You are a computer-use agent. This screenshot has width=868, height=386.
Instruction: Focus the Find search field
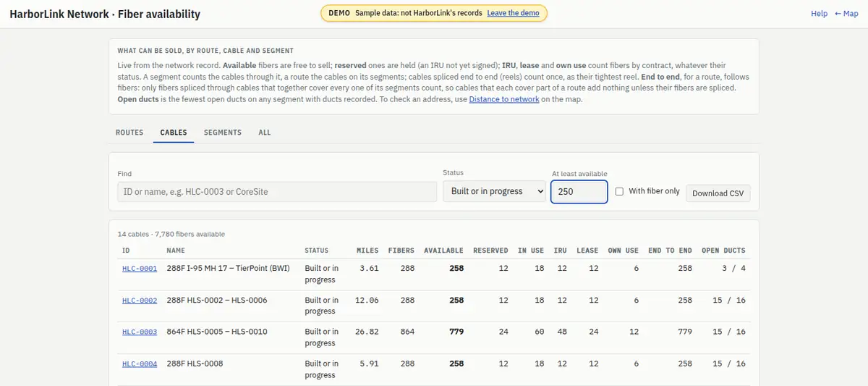pyautogui.click(x=277, y=192)
